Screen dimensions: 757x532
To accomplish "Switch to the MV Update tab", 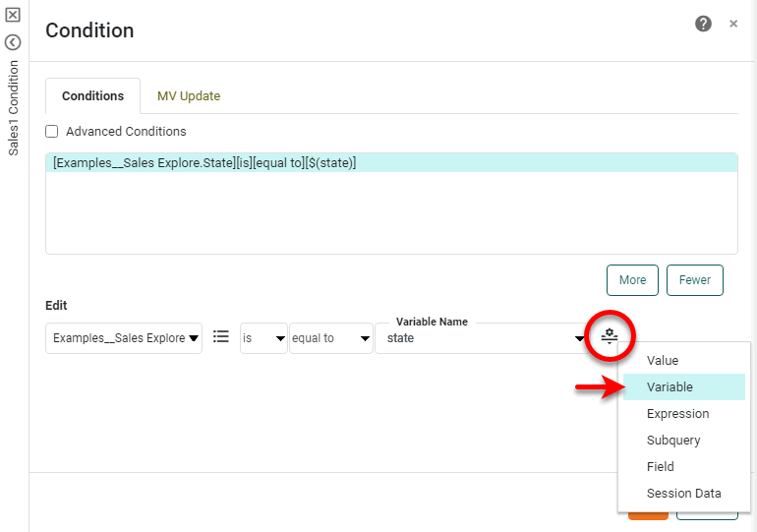I will click(189, 96).
